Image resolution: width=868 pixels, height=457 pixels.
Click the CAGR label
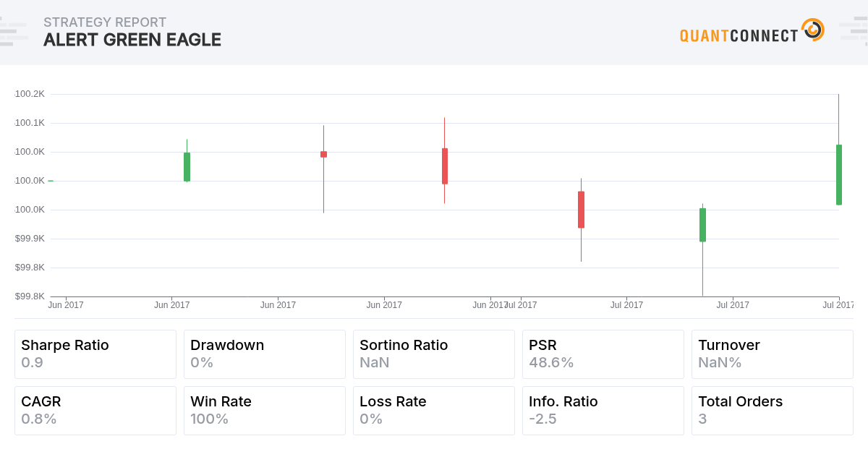pyautogui.click(x=41, y=401)
